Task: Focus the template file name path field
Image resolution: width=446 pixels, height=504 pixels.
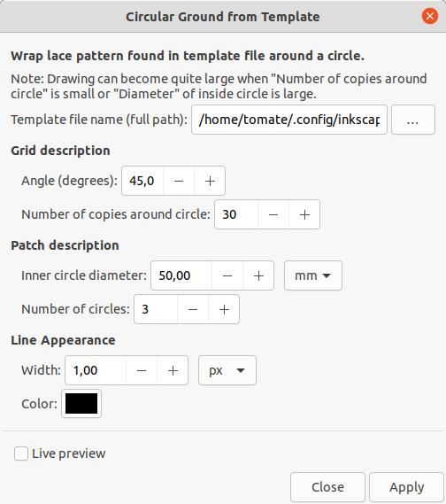Action: coord(289,120)
